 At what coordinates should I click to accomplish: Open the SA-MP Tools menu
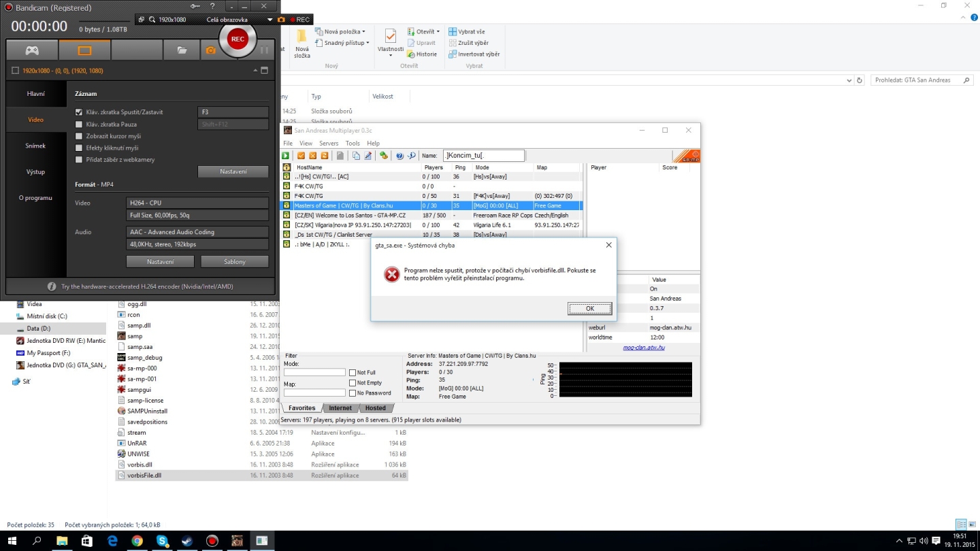pos(353,144)
